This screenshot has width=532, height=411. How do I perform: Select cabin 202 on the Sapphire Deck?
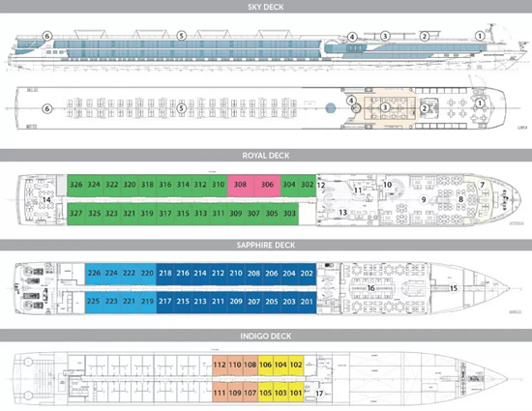pyautogui.click(x=307, y=274)
